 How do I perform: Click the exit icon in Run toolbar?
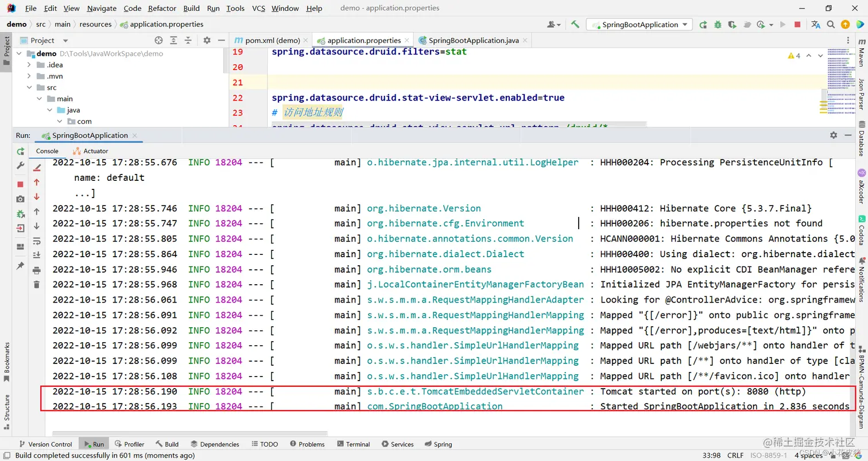pos(21,228)
